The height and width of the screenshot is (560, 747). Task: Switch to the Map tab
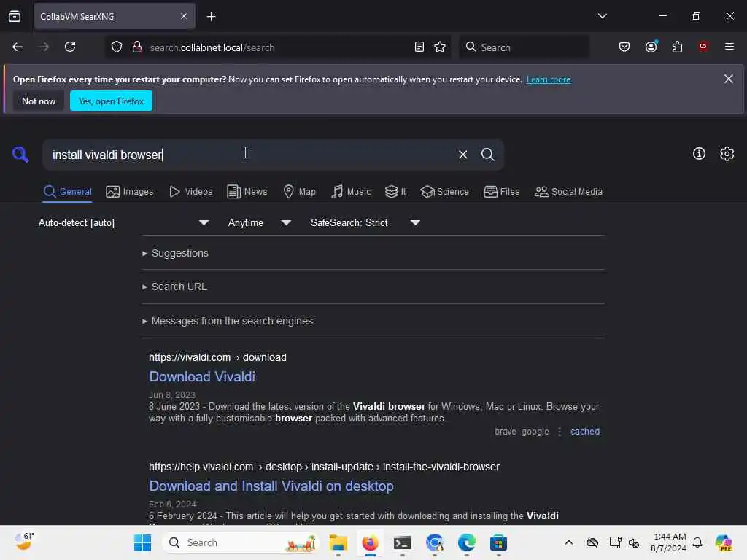pos(299,192)
